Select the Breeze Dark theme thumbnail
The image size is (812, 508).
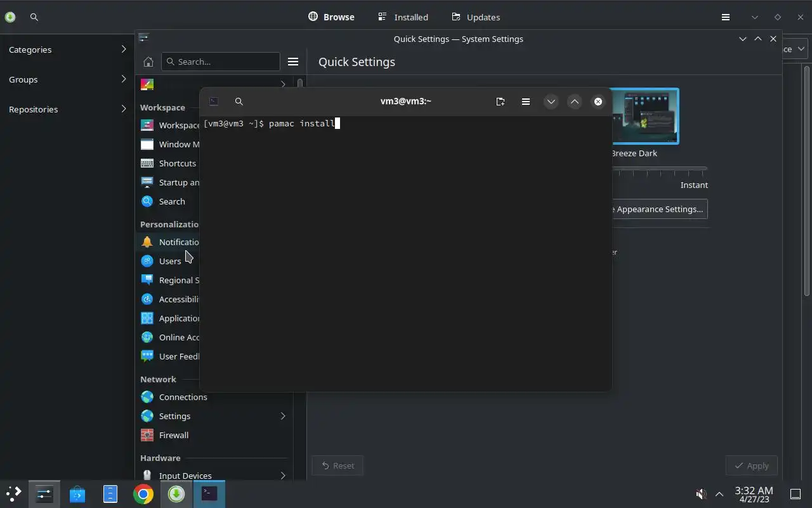[645, 116]
